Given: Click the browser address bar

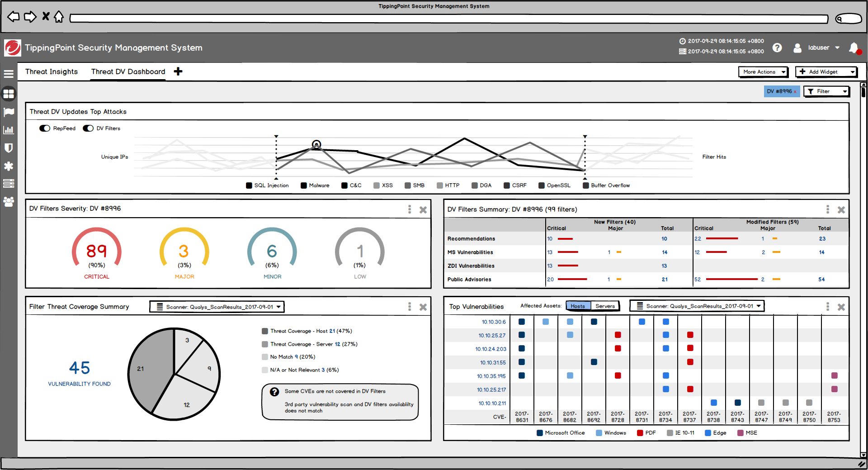Looking at the screenshot, I should pyautogui.click(x=449, y=19).
